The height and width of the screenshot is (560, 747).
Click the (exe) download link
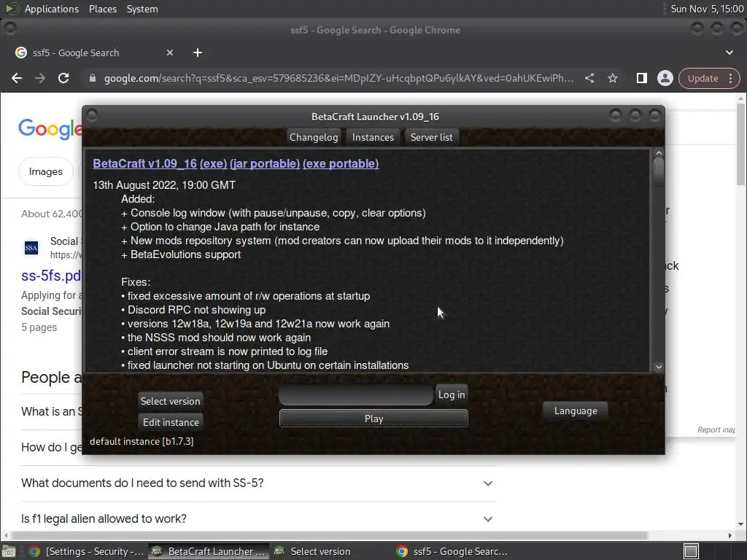(x=214, y=164)
